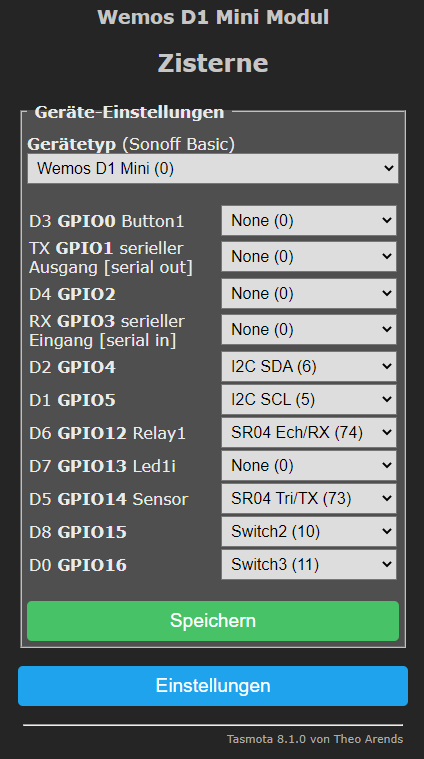Expand the D3 GPIO0 Button1 dropdown
The image size is (424, 759).
point(309,221)
